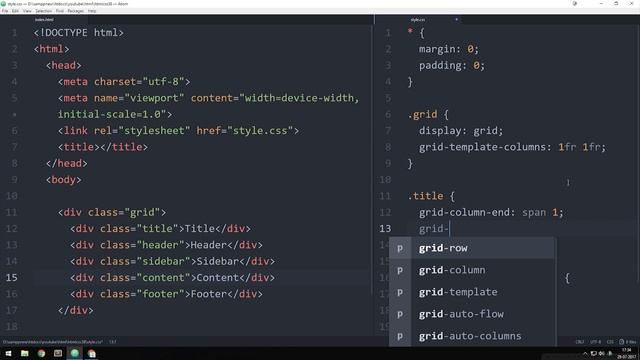Open the Help menu

point(92,11)
